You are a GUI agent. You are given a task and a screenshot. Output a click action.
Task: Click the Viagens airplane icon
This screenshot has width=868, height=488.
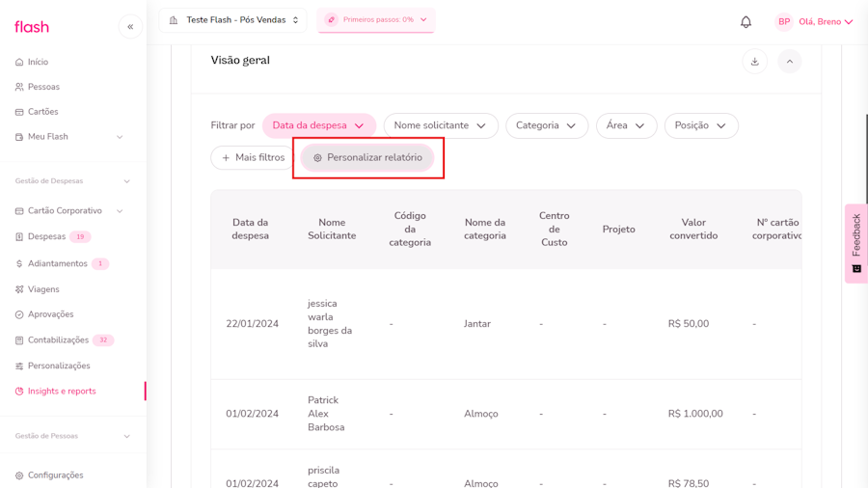point(19,289)
